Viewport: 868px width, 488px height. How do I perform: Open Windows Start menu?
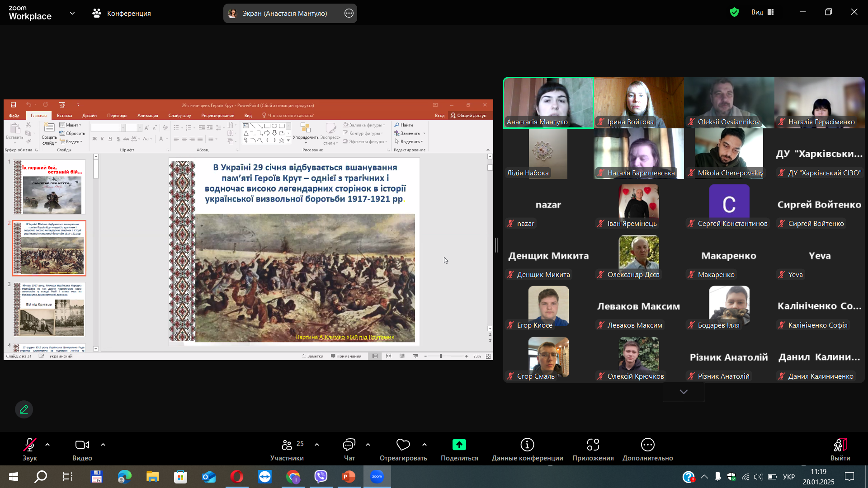(x=14, y=477)
